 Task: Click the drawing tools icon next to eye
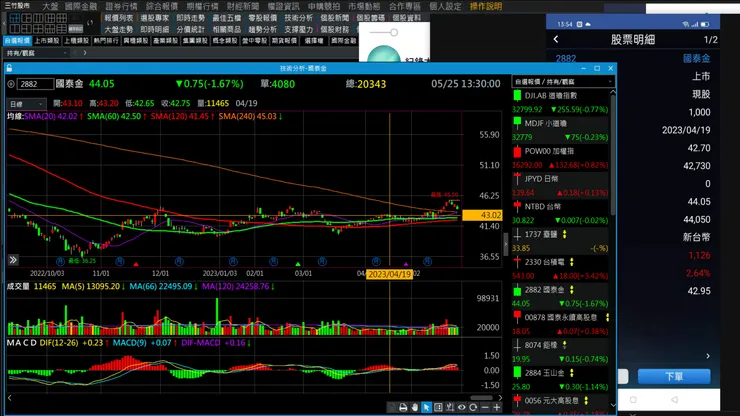click(450, 407)
